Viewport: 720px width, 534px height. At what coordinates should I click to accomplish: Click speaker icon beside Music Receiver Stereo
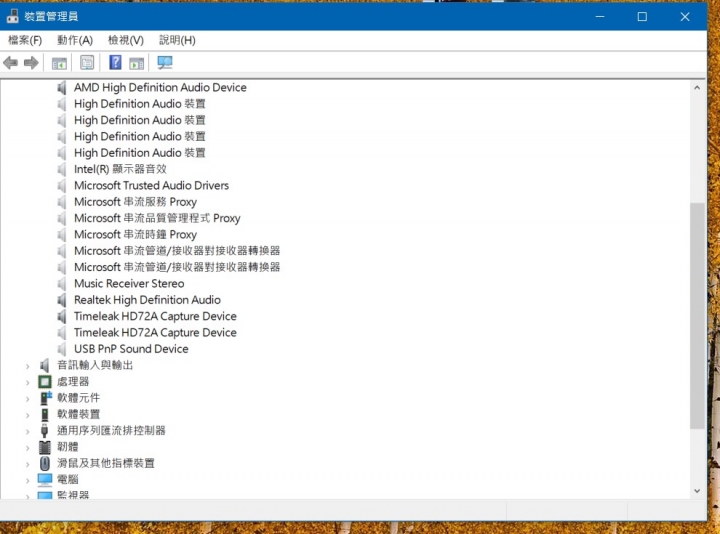coord(62,284)
